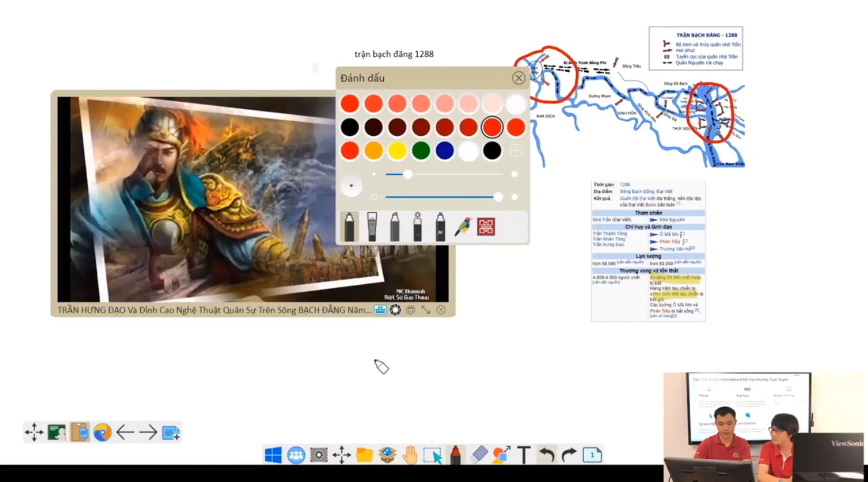Select the colorful bird magic-line pen
This screenshot has height=482, width=868.
[x=463, y=227]
